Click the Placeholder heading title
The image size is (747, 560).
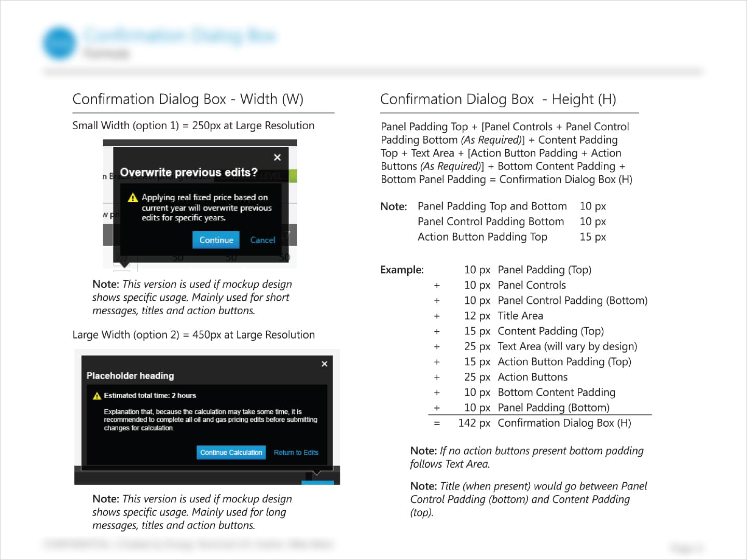(x=130, y=376)
